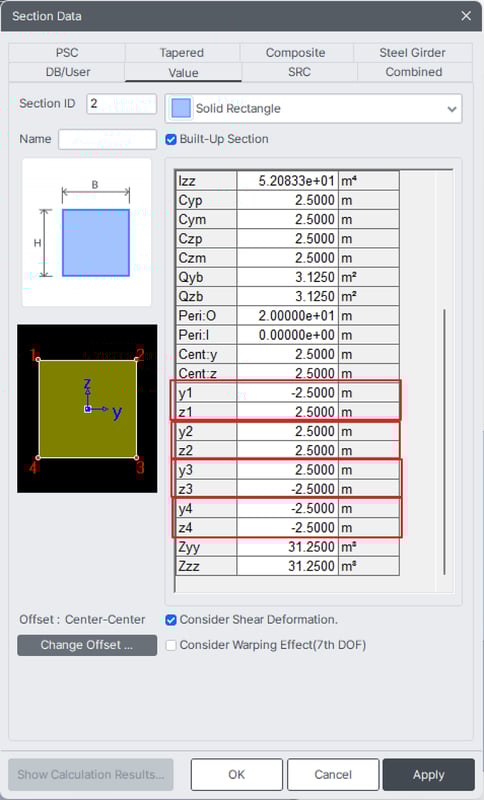Go to the DB/User tab
Screen dimensions: 484x800
(67, 72)
